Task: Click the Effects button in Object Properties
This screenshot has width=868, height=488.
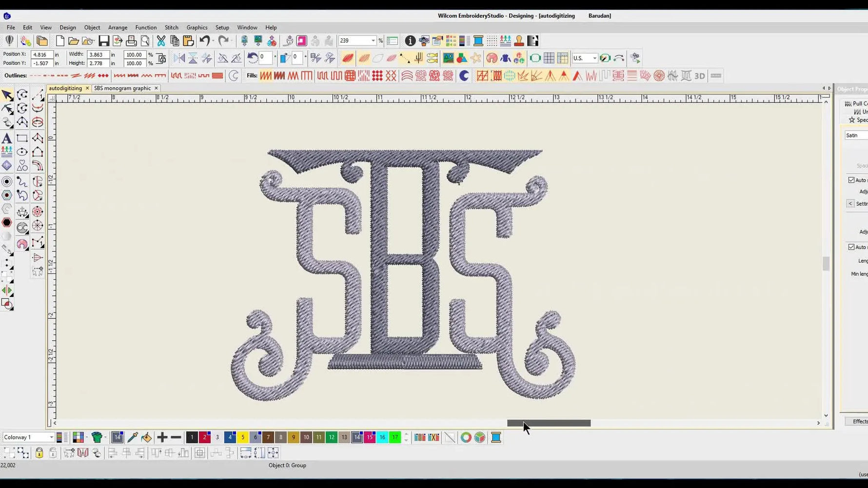Action: [857, 421]
